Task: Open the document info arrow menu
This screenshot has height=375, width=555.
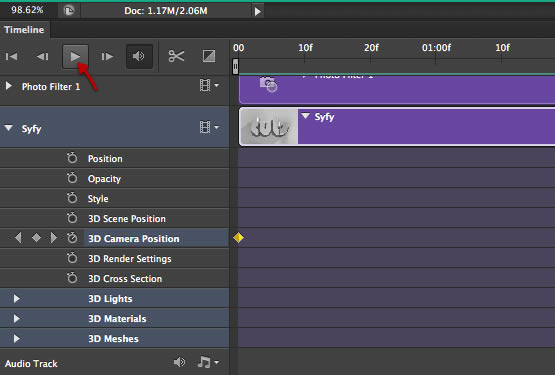Action: [258, 11]
